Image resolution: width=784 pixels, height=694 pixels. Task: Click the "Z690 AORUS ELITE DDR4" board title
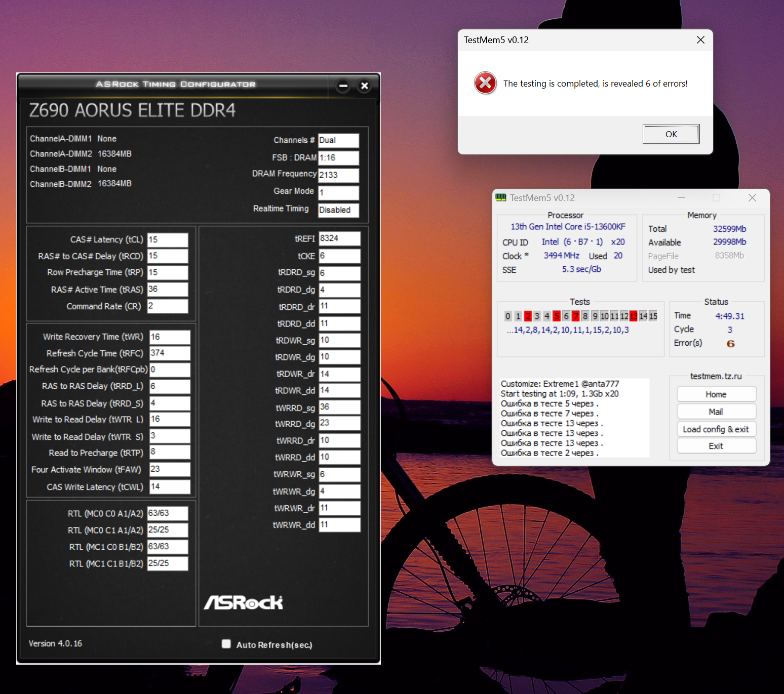[133, 110]
